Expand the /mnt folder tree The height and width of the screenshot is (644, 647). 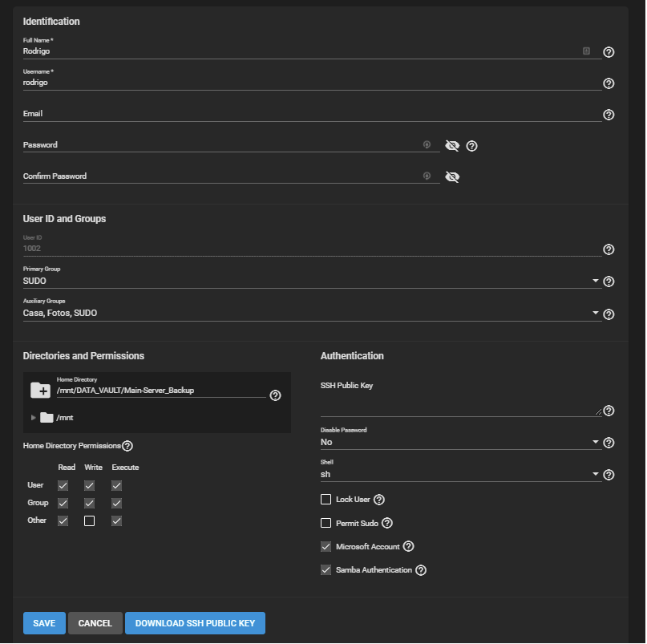point(34,417)
